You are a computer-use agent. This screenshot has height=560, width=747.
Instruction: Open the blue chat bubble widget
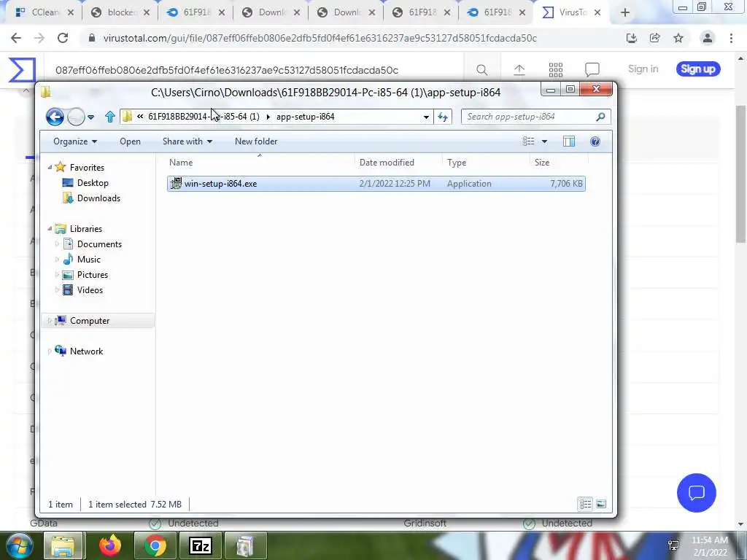(x=697, y=493)
